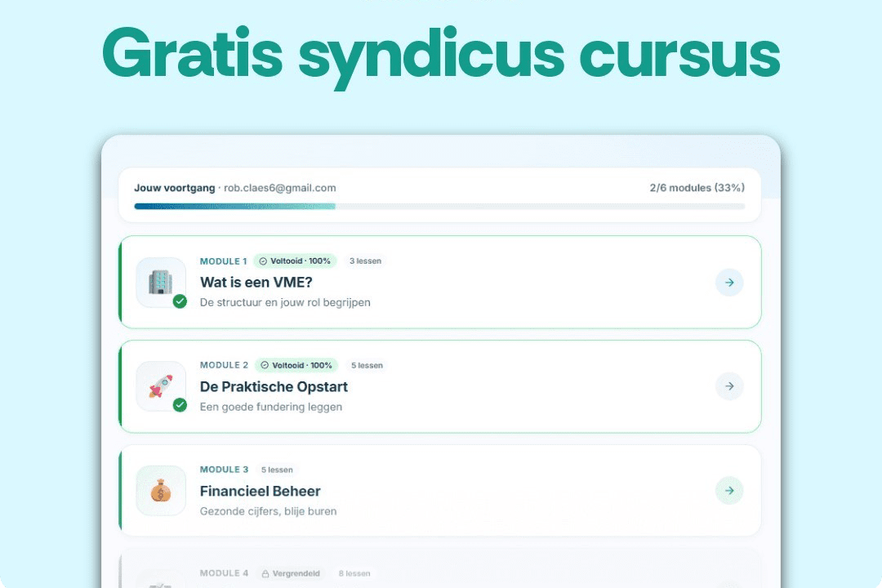This screenshot has height=588, width=882.
Task: Click Een goede fundering leggen subtitle
Action: (271, 407)
